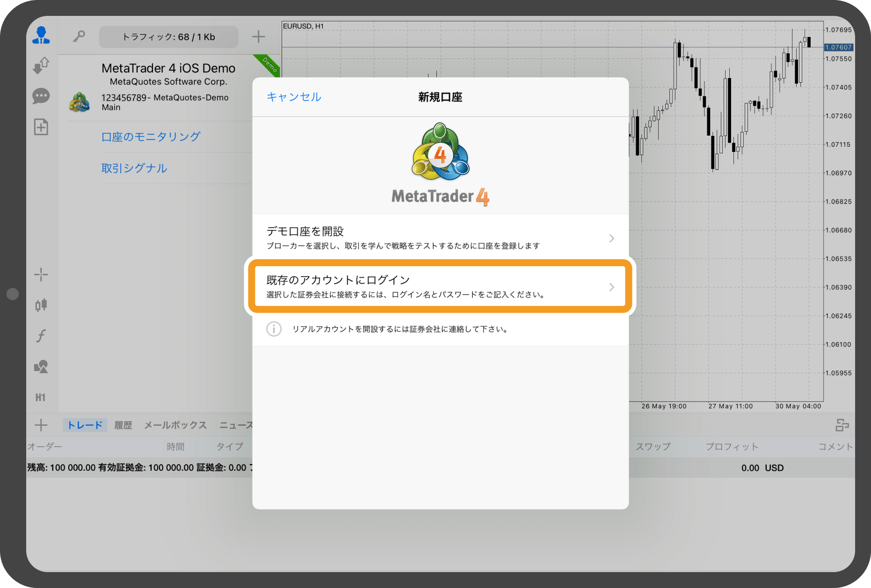Viewport: 871px width, 588px height.
Task: Open 口座のモニタリング link
Action: point(151,137)
